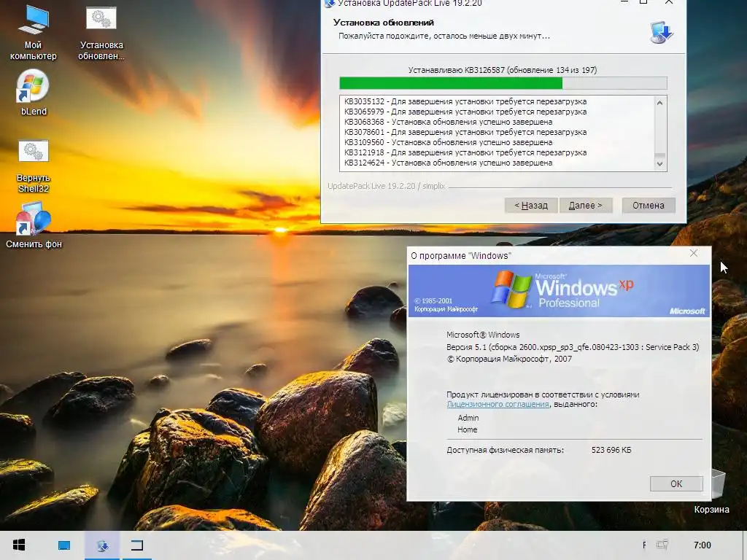
Task: Click the blue desktop taskbar icon
Action: [x=64, y=545]
